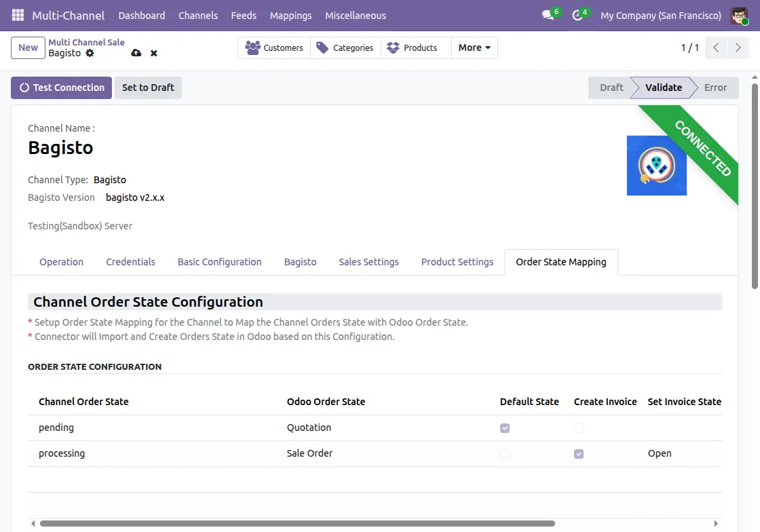Click the Test Connection button

(62, 88)
